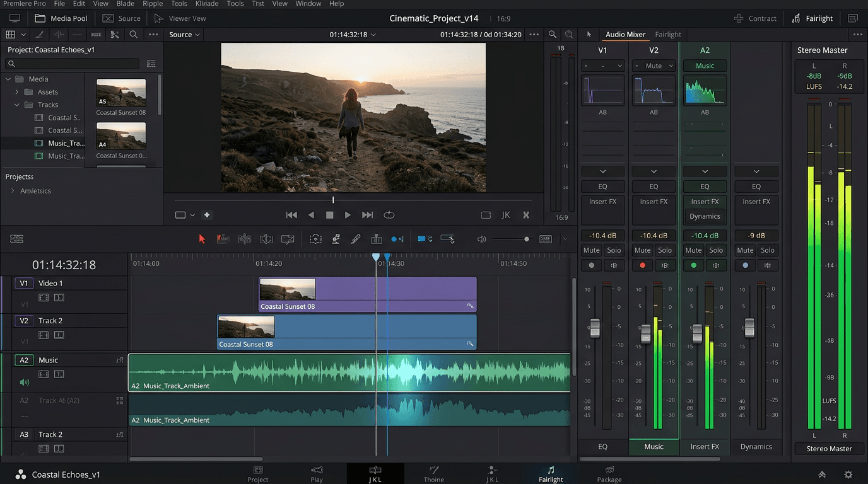Viewport: 868px width, 484px height.
Task: Jump to the previous clip with skip-back
Action: coord(291,215)
